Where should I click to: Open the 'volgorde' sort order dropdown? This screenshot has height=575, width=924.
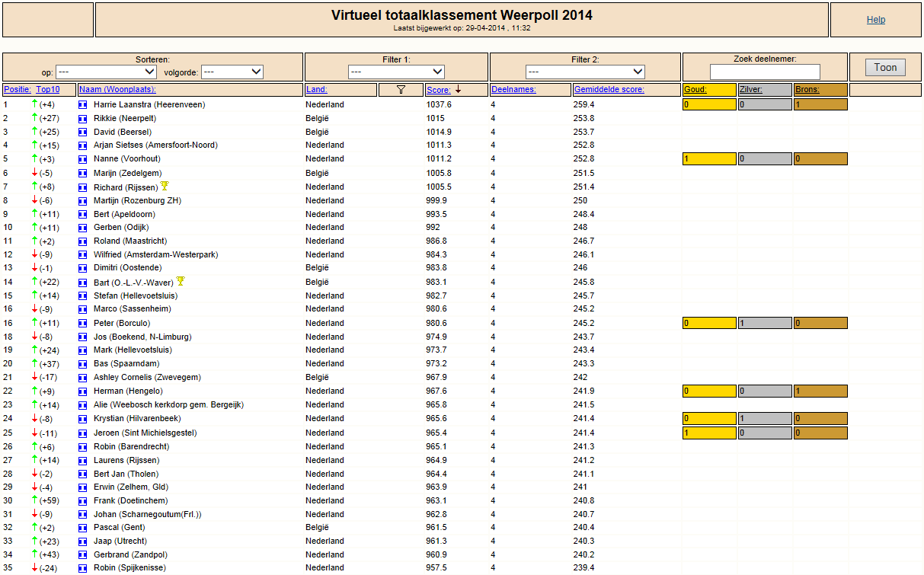[232, 72]
